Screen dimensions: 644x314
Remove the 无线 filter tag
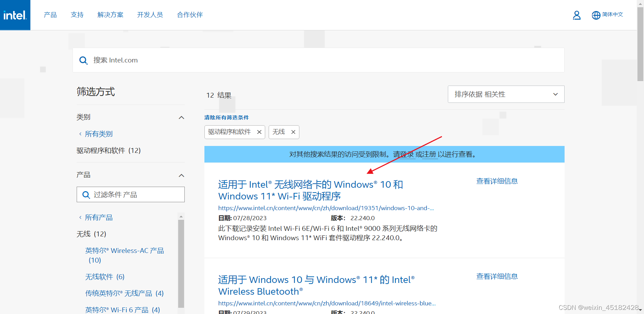(293, 132)
